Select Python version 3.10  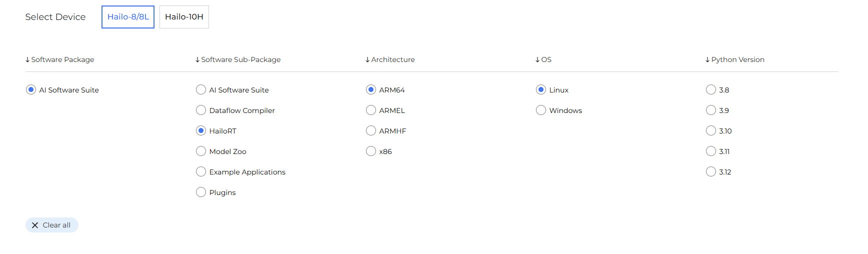pos(711,130)
